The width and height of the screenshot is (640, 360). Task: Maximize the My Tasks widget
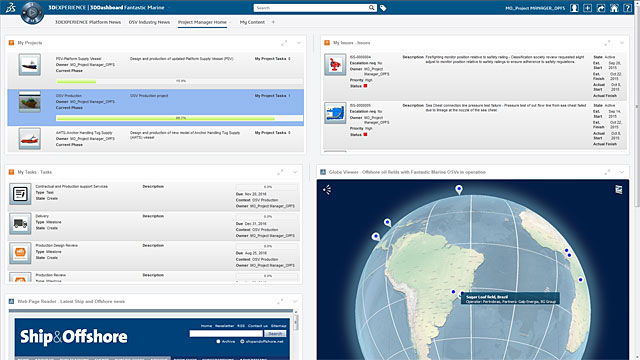[280, 172]
